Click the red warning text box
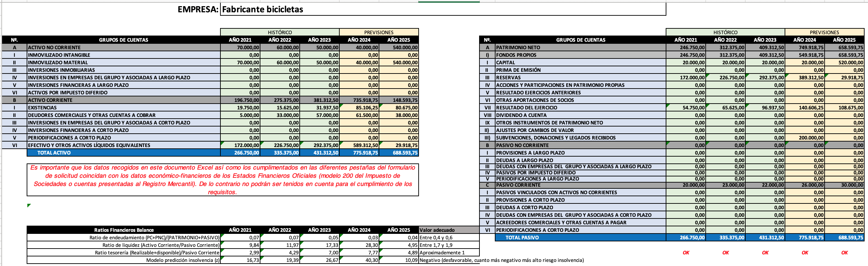868x266 pixels. click(222, 180)
